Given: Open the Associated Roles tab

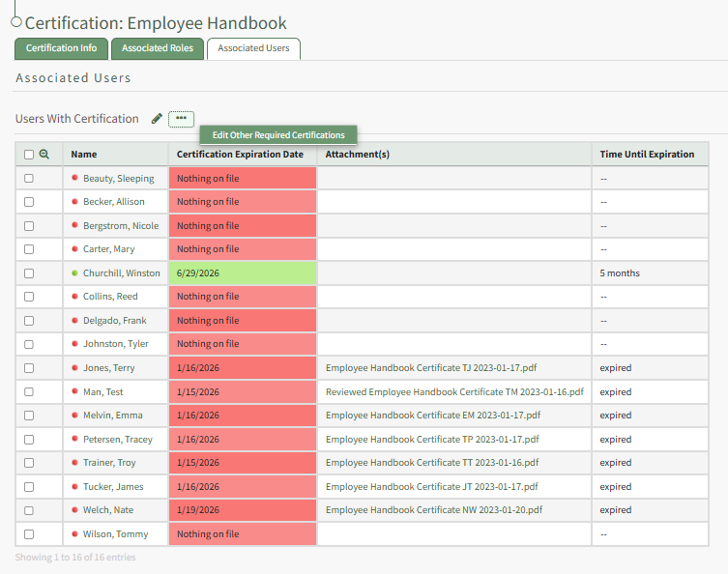Looking at the screenshot, I should click(158, 48).
